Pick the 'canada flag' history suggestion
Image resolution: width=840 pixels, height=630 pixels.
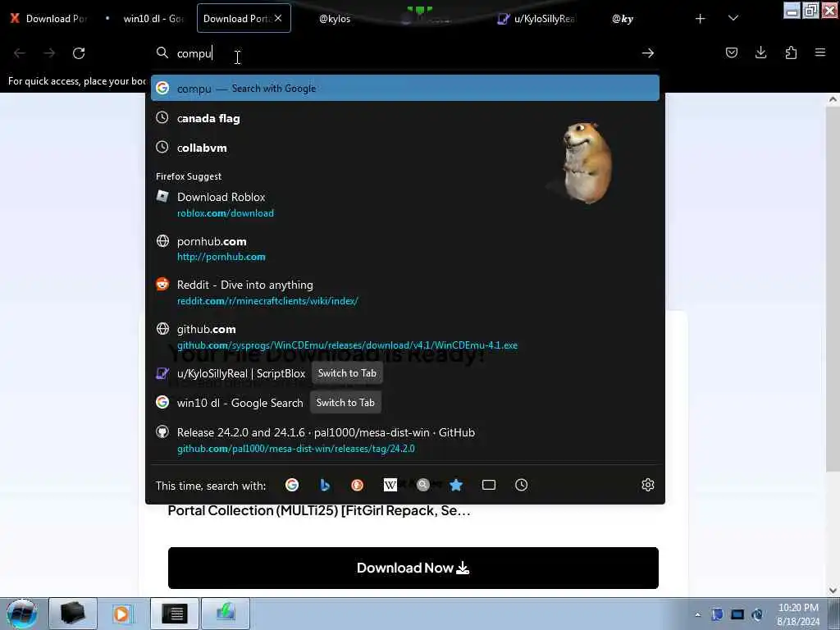pyautogui.click(x=405, y=118)
